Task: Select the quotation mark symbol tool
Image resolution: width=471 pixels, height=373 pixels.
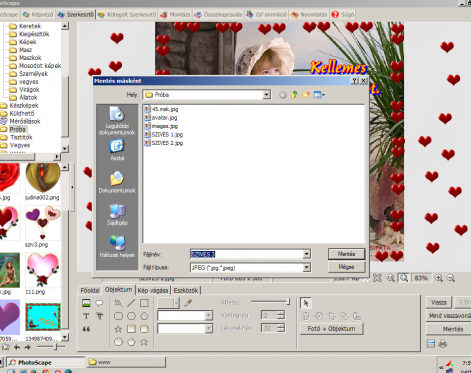Action: click(x=86, y=329)
